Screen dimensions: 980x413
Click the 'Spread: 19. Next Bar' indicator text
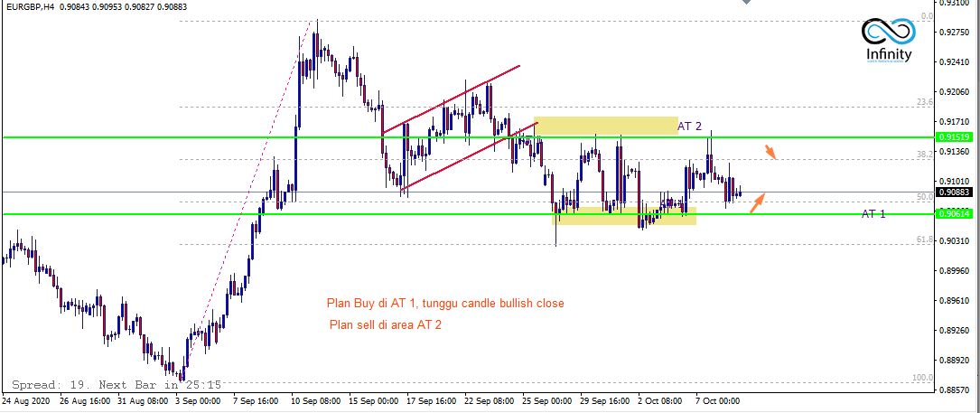[117, 384]
